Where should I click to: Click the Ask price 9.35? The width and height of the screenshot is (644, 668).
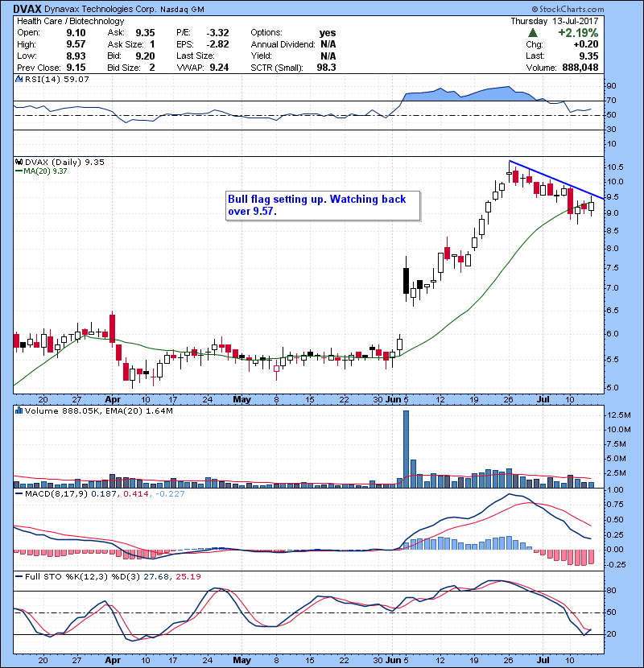point(145,33)
